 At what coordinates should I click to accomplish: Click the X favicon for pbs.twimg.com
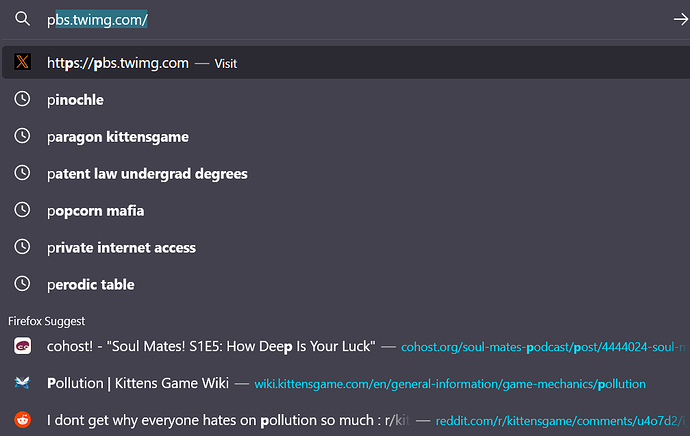click(22, 62)
